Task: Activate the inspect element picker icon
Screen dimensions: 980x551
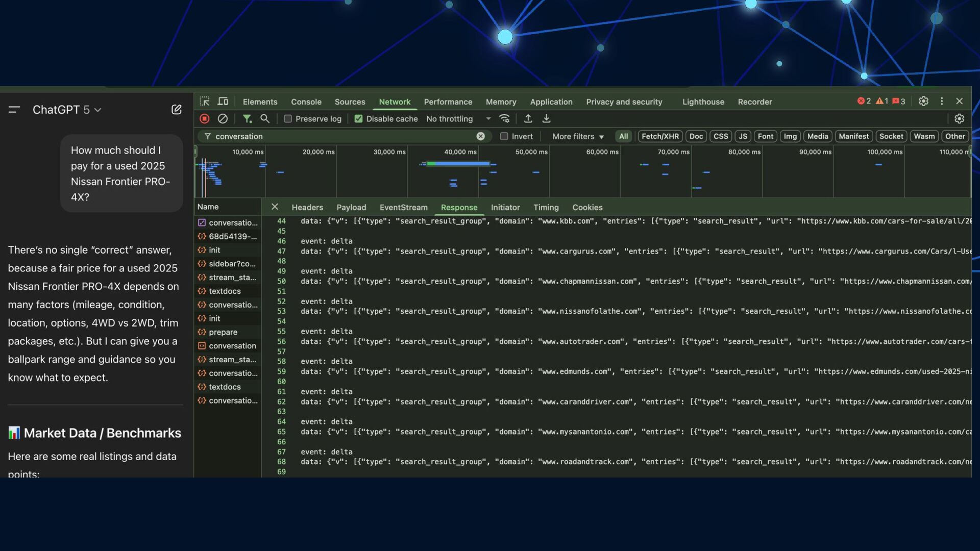Action: [205, 102]
